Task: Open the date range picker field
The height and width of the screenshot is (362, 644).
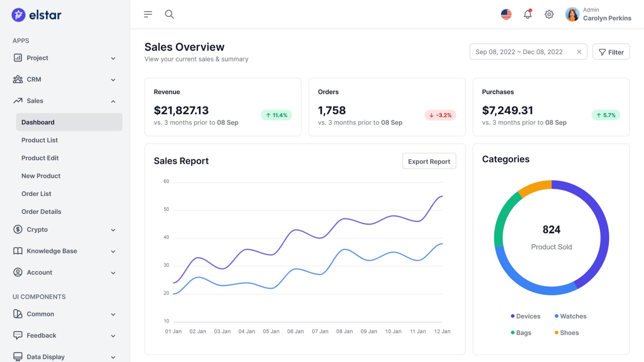Action: [528, 52]
